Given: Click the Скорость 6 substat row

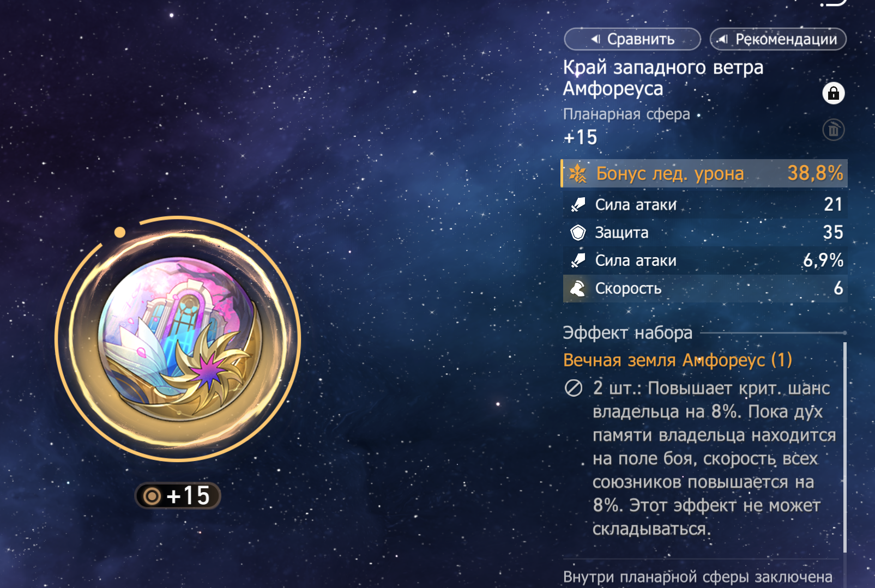Looking at the screenshot, I should 705,288.
